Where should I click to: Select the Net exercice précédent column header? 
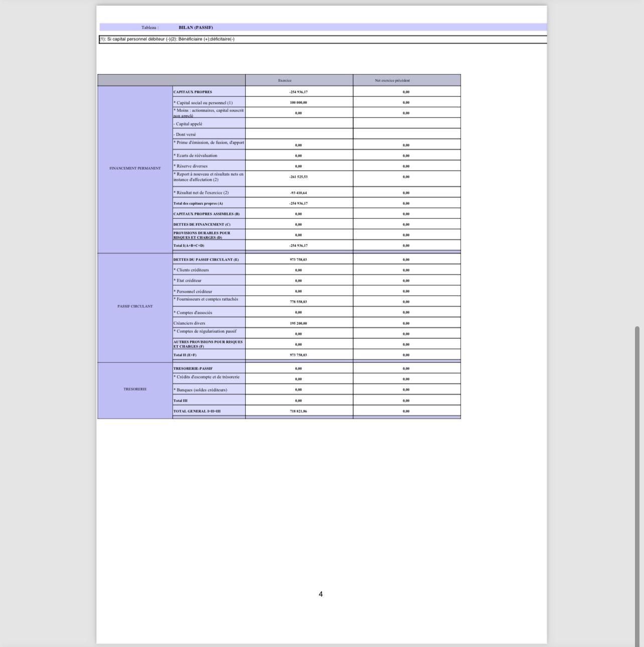[x=392, y=80]
